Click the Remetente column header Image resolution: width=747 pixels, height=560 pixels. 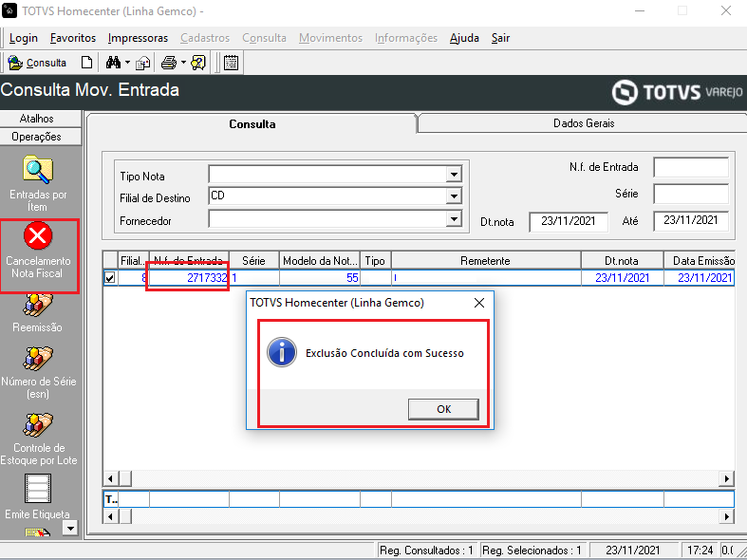pos(486,260)
